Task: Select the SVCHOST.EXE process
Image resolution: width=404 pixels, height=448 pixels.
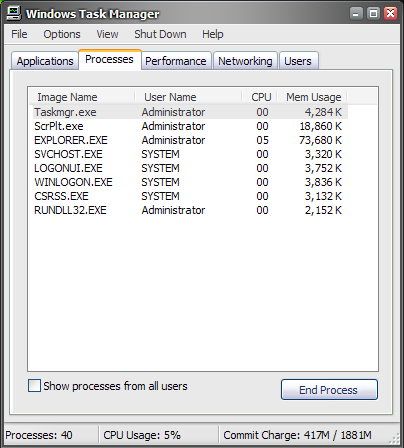Action: [x=190, y=154]
